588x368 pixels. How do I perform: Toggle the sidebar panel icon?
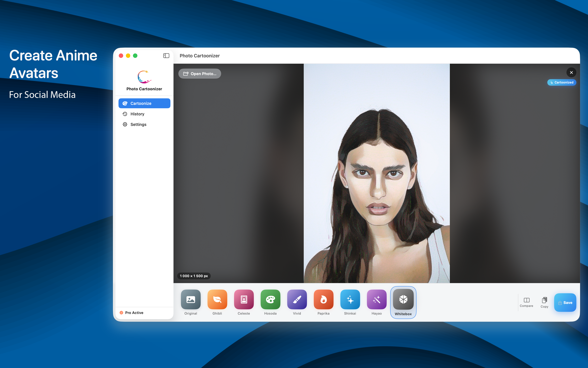(166, 56)
